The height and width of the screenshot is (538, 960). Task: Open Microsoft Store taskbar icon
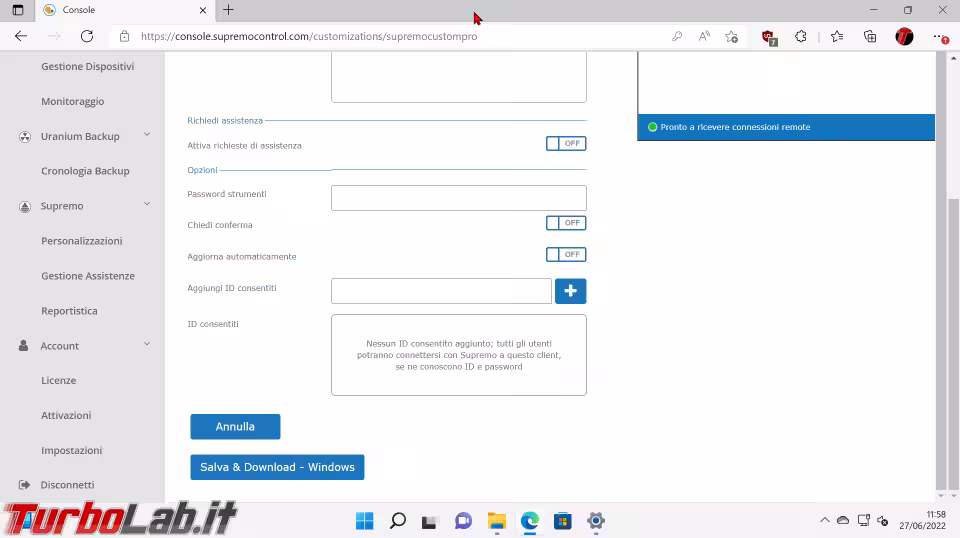[x=562, y=521]
